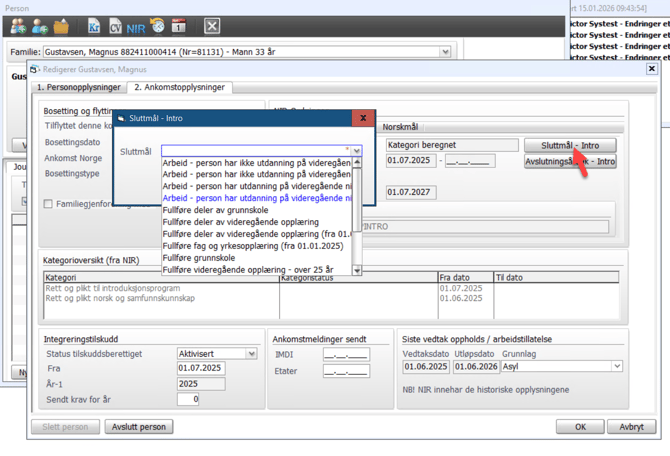Toggle the Familiegjenforening checkbox
Screen dimensions: 670x456
pos(48,204)
